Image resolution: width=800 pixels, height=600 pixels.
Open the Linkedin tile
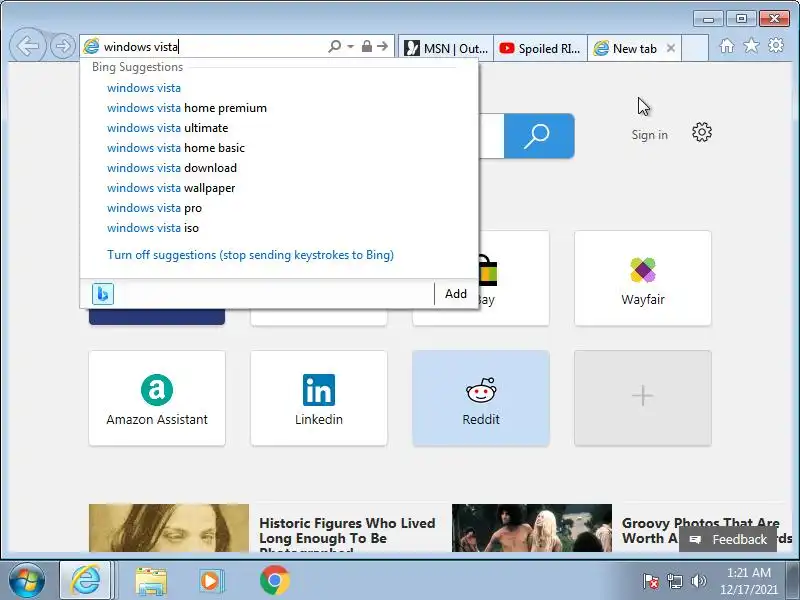point(319,398)
